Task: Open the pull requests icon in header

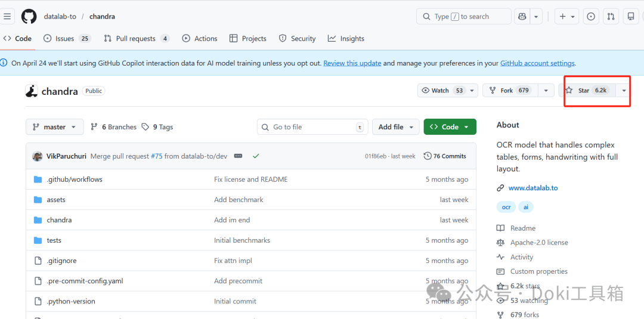Action: (x=611, y=17)
